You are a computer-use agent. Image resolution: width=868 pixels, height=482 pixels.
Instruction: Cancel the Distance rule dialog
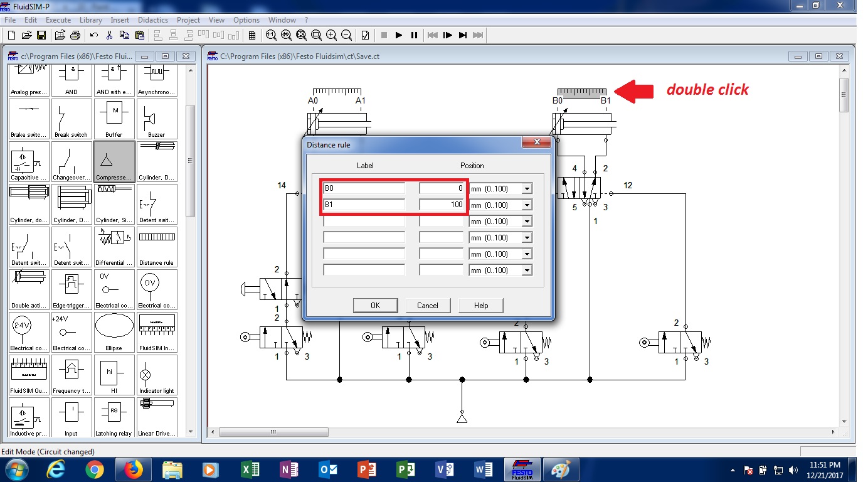[428, 306]
